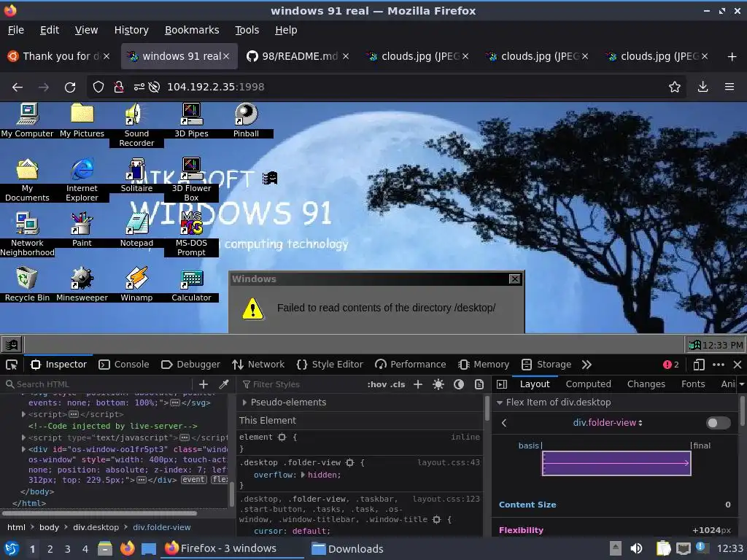
Task: Open tracking protection shield icon
Action: 98,87
